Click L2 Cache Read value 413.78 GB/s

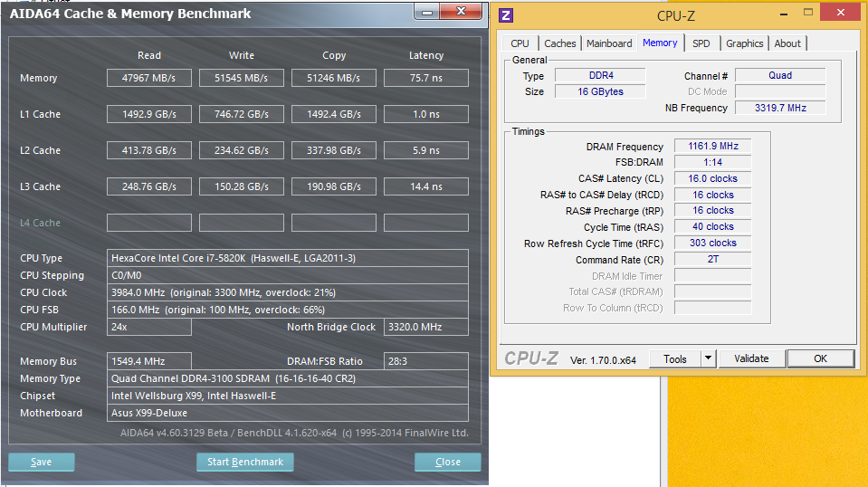pyautogui.click(x=149, y=150)
